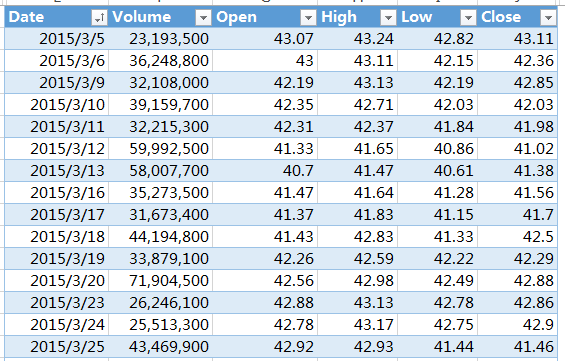This screenshot has width=565, height=361.
Task: Select date cell 2015/3/20
Action: [x=57, y=280]
